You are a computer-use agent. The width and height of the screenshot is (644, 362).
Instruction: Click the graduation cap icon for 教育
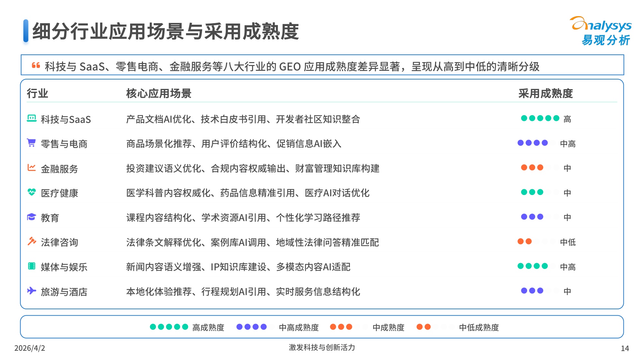click(x=32, y=217)
